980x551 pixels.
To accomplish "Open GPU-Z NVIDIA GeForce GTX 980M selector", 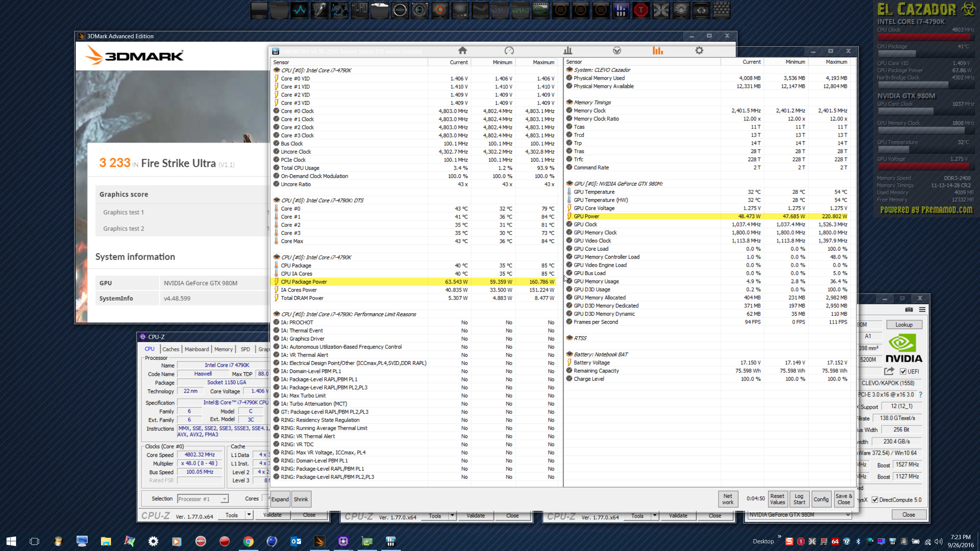I will 800,515.
